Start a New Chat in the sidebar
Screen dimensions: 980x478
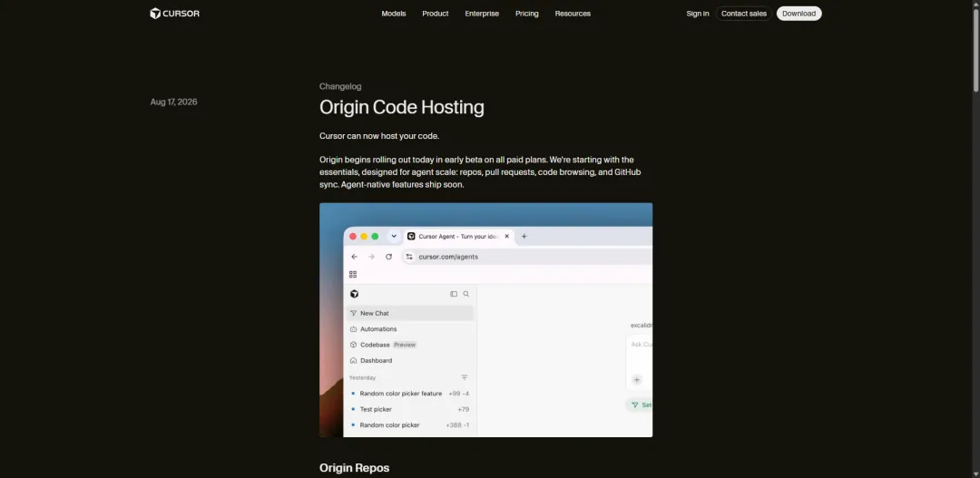410,313
